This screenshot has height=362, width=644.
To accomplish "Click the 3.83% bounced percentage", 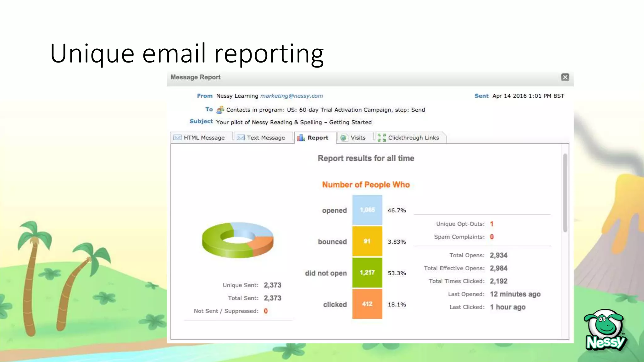I will click(x=397, y=242).
